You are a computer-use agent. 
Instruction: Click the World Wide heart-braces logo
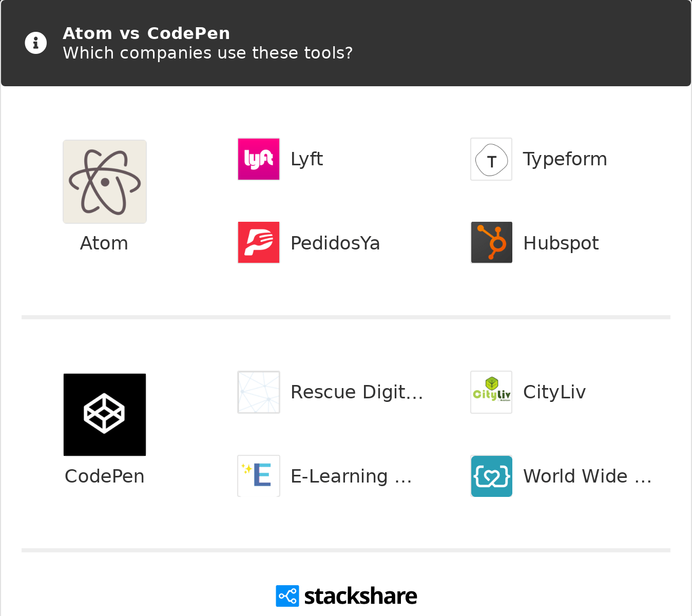[491, 476]
